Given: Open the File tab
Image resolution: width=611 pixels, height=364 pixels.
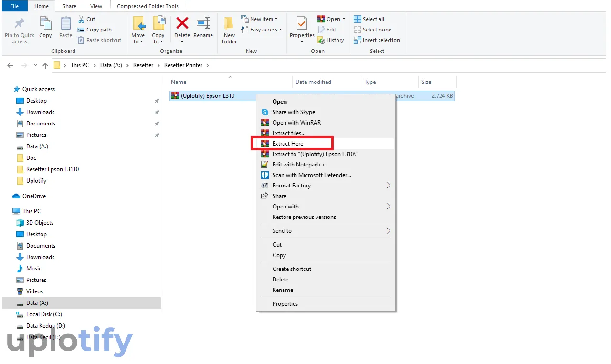Looking at the screenshot, I should tap(14, 6).
